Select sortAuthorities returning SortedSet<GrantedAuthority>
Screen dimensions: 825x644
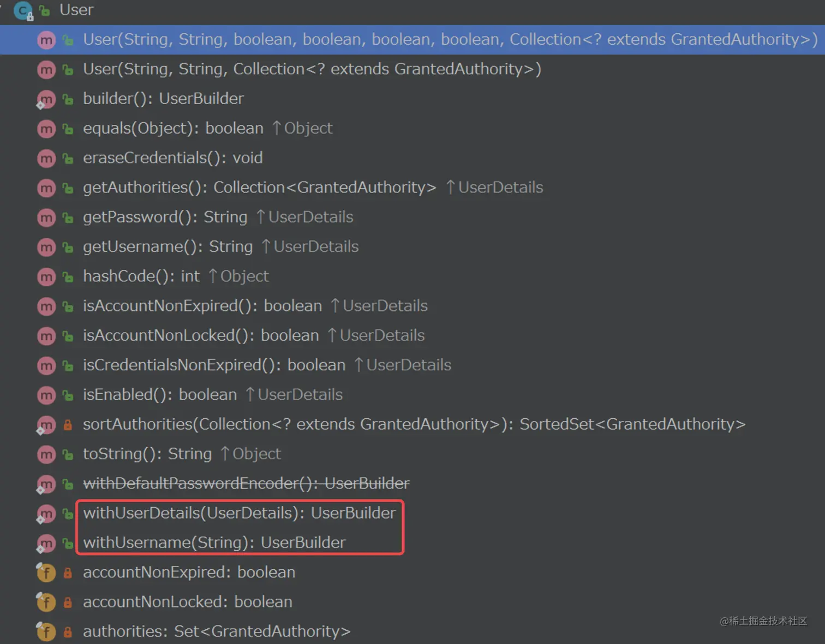coord(414,424)
